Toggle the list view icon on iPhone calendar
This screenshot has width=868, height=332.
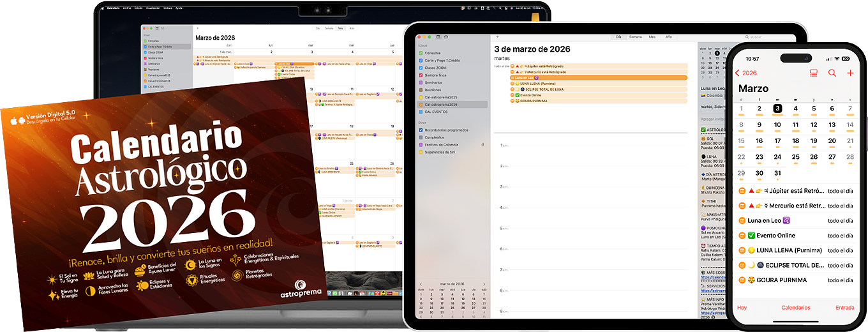coord(813,73)
